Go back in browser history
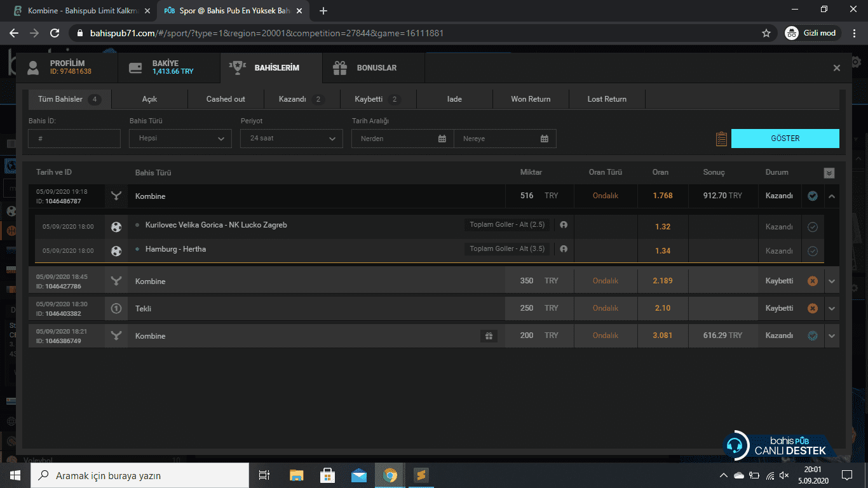This screenshot has width=868, height=488. point(14,33)
